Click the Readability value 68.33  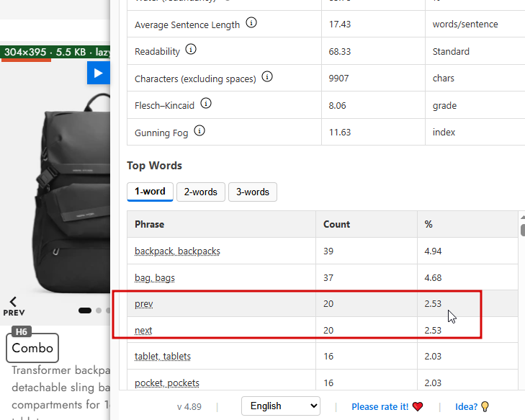click(339, 52)
